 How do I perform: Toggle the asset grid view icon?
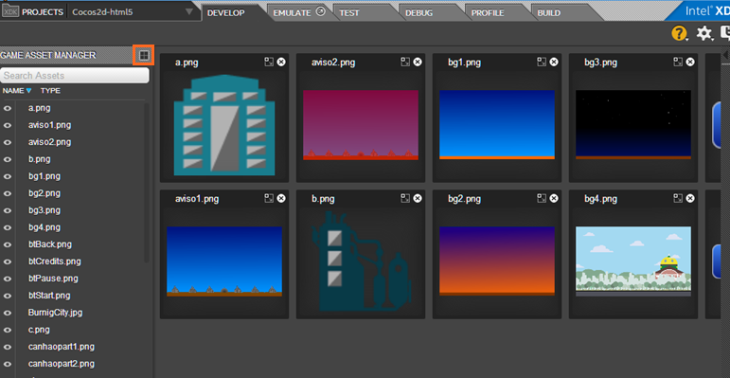[144, 55]
